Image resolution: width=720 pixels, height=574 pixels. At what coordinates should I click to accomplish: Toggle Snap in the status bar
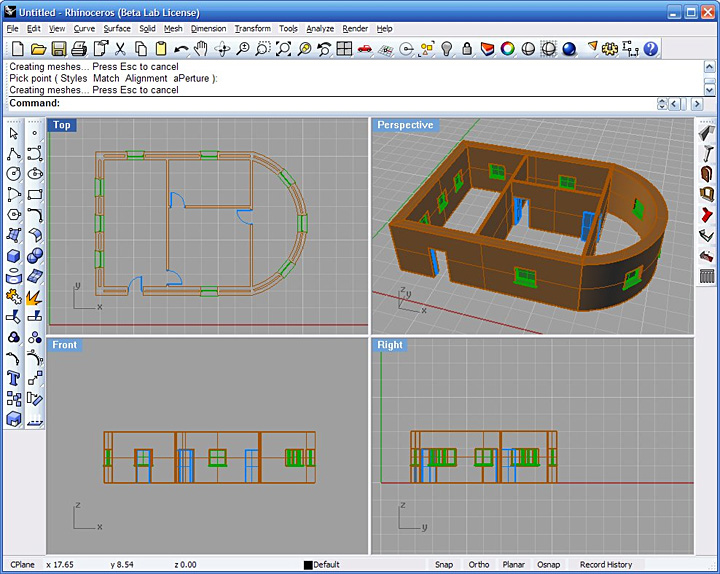(443, 564)
